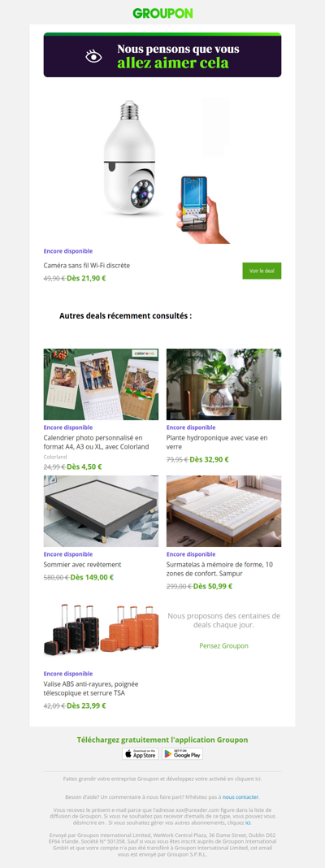Open the memory foam mattress topper image
Screen dimensions: 325x868
223,511
